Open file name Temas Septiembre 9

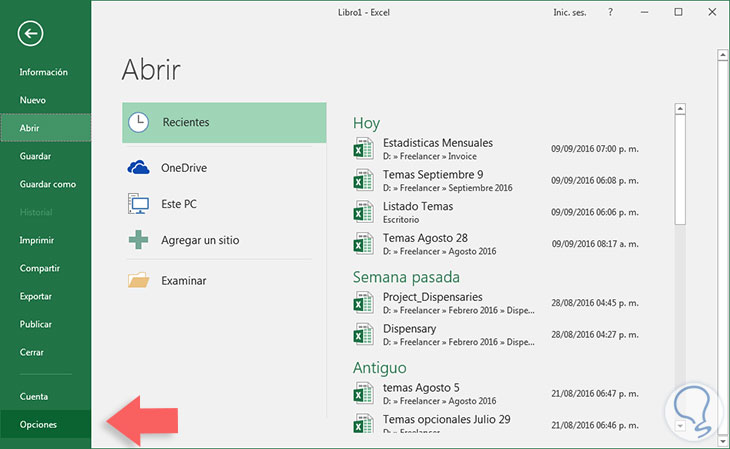click(433, 175)
